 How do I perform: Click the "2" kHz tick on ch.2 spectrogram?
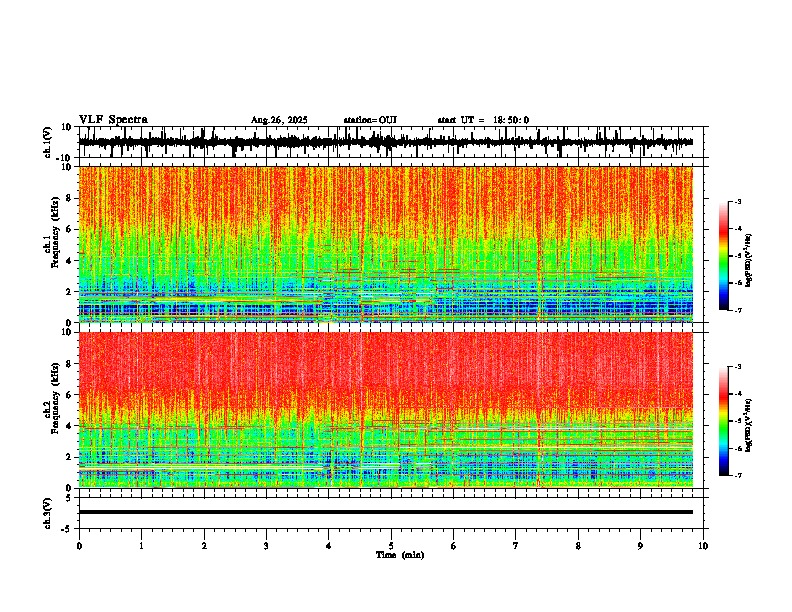click(70, 457)
